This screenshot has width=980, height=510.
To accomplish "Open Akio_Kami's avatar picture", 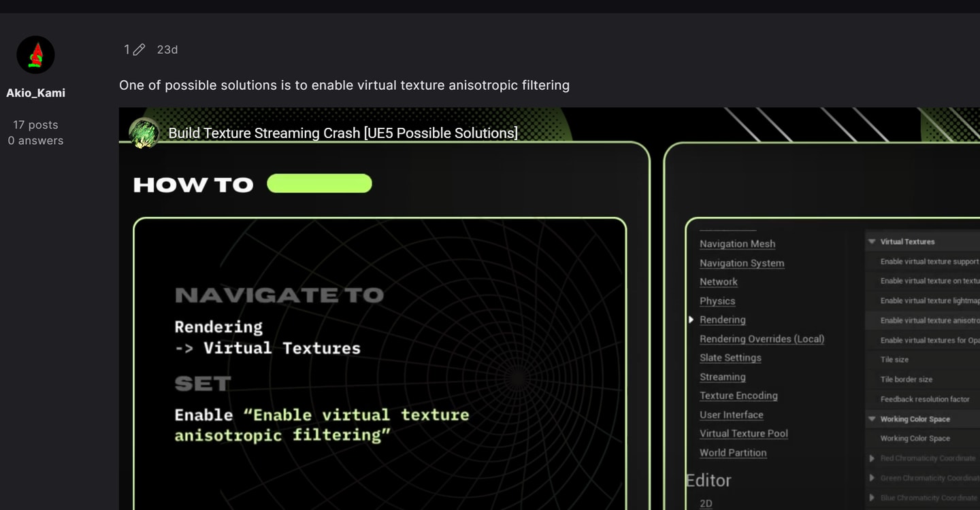I will click(35, 55).
